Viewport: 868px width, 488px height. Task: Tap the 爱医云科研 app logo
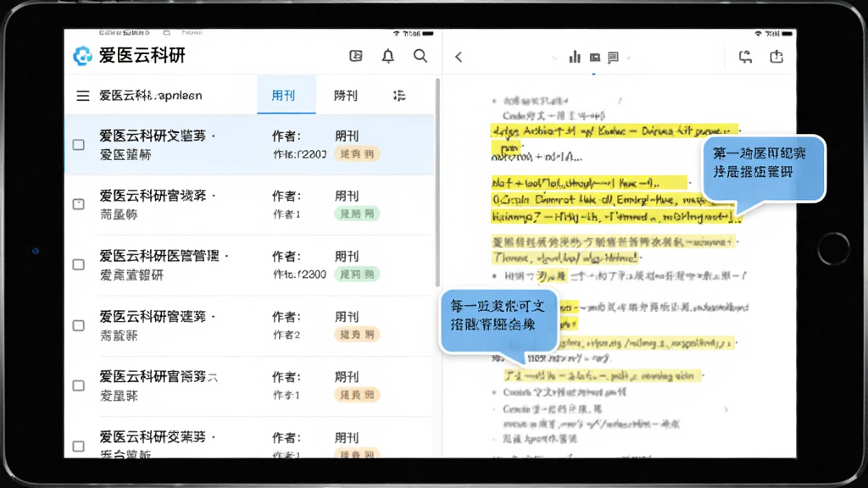point(82,56)
